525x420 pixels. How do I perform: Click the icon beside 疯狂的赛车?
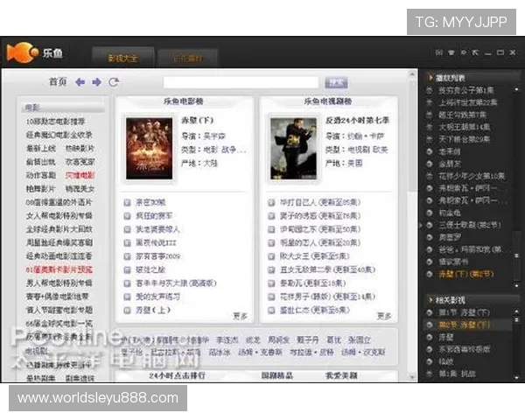(x=127, y=216)
